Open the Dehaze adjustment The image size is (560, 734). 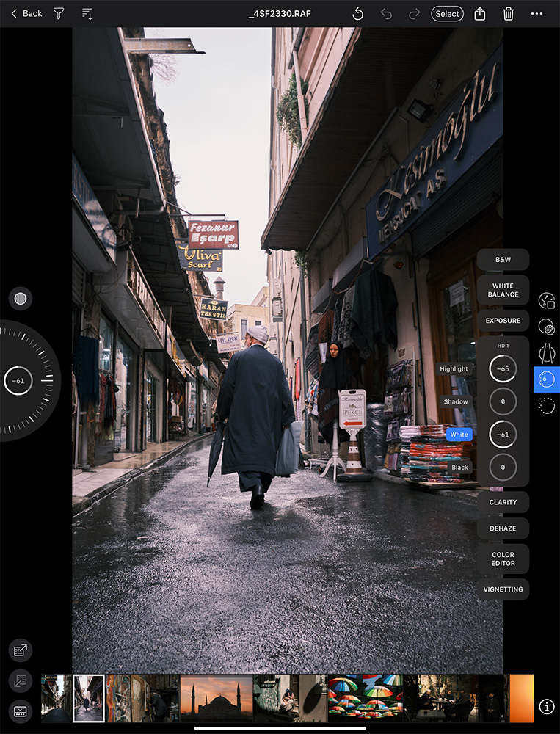point(503,528)
